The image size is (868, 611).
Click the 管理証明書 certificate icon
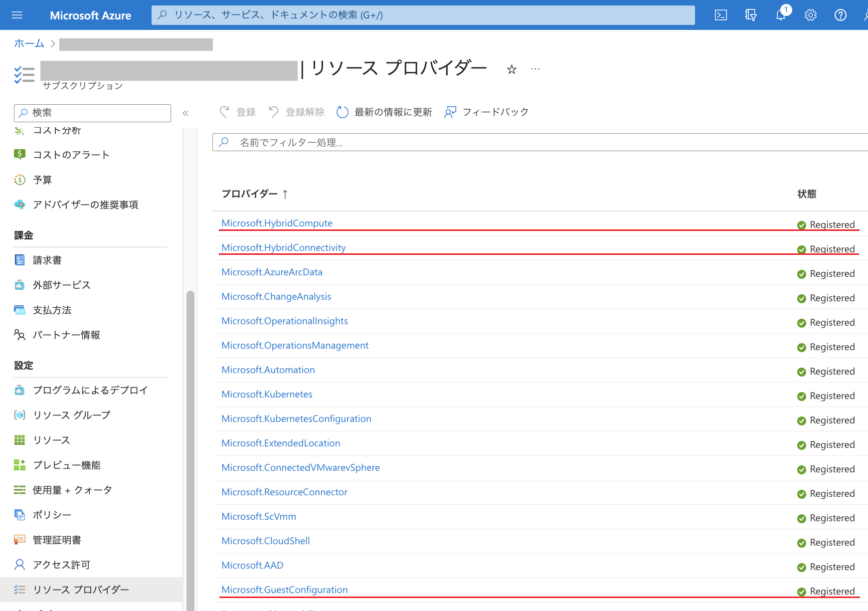click(19, 540)
